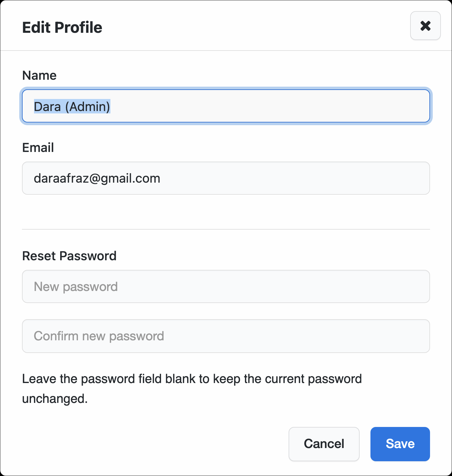Click the horizontal divider above Reset Password
This screenshot has width=452, height=476.
click(x=226, y=229)
